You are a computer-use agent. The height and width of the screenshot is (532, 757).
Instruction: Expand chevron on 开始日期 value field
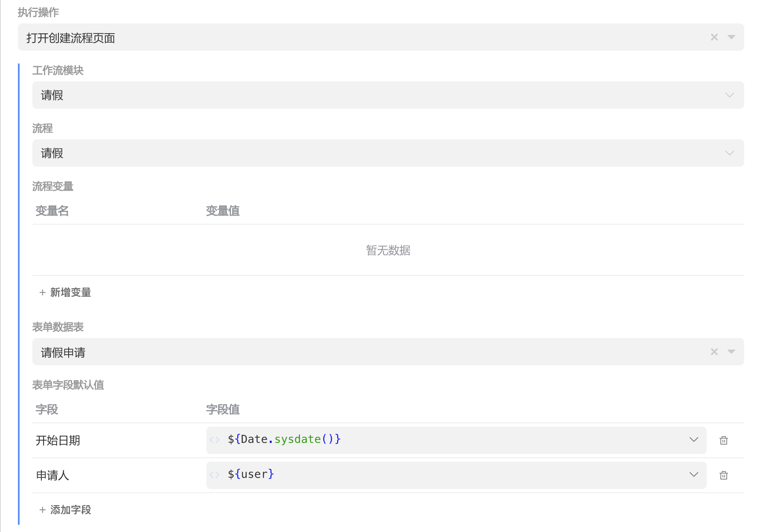694,439
